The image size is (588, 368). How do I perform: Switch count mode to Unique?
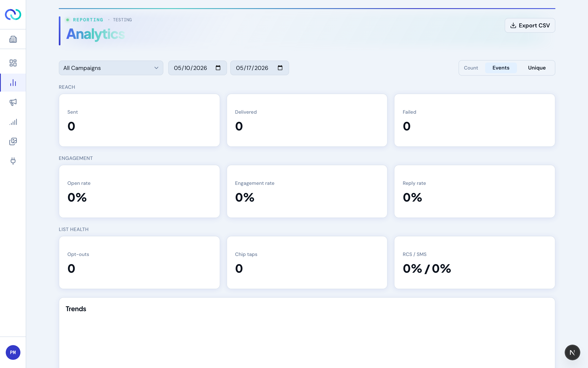pos(537,68)
